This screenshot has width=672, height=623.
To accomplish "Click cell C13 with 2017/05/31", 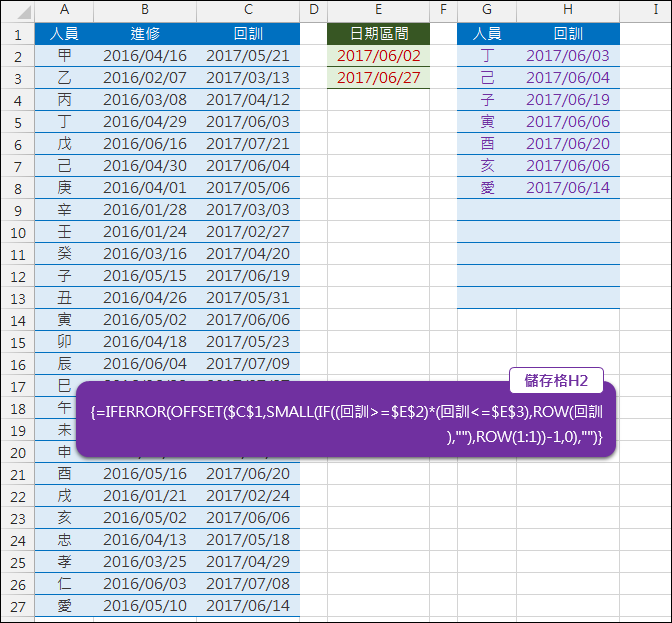I will 248,298.
